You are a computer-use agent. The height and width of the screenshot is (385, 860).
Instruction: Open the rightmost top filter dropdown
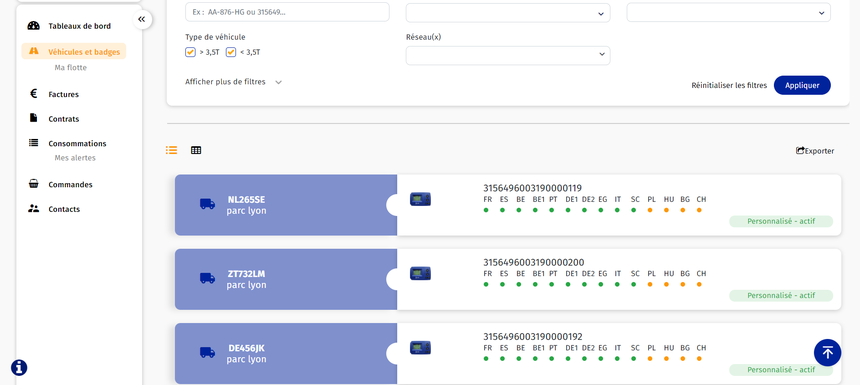728,13
